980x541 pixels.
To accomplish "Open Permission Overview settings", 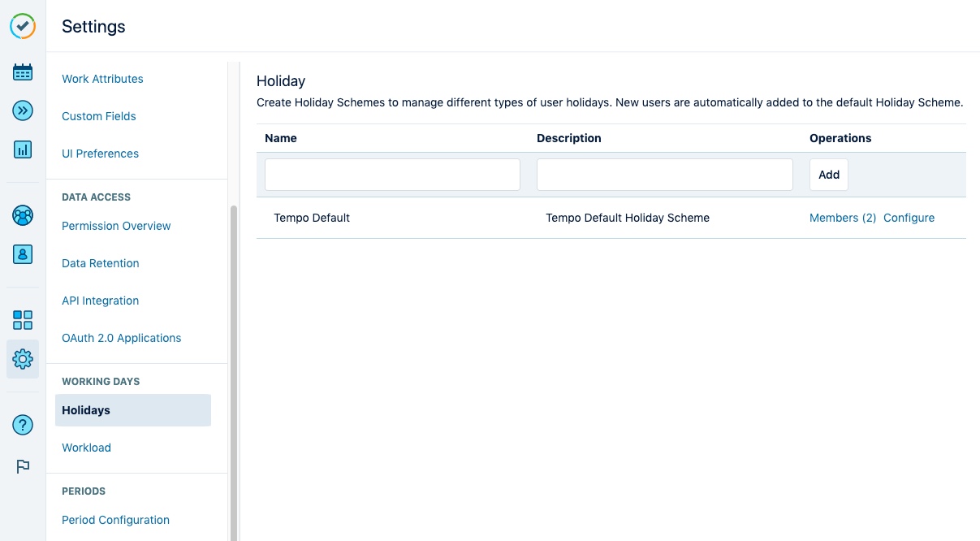I will (x=116, y=226).
